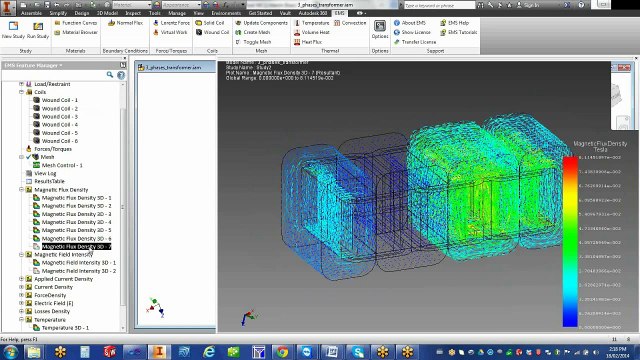Open the Appearance dropdown in the top toolbar
This screenshot has width=640, height=360.
click(182, 5)
